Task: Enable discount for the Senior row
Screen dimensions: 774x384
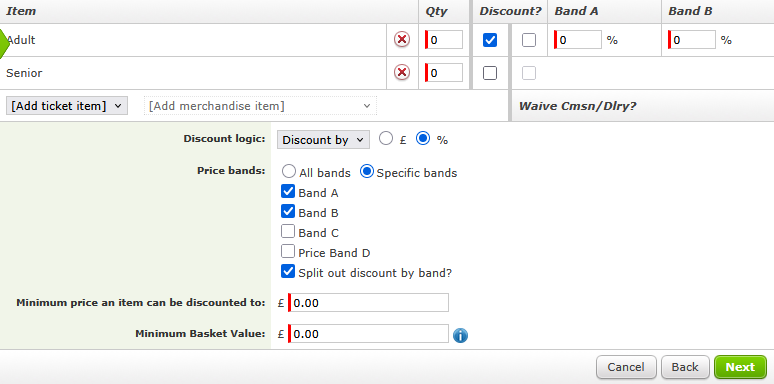Action: coord(490,73)
